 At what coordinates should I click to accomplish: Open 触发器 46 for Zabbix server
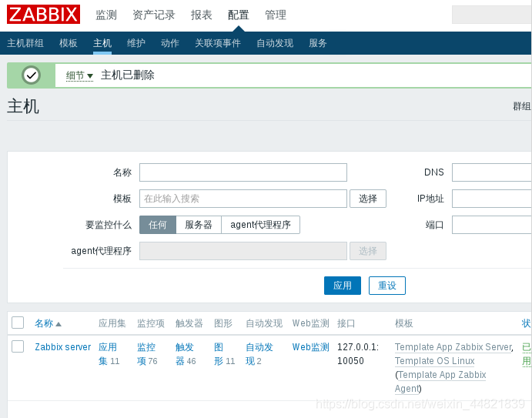pos(186,354)
